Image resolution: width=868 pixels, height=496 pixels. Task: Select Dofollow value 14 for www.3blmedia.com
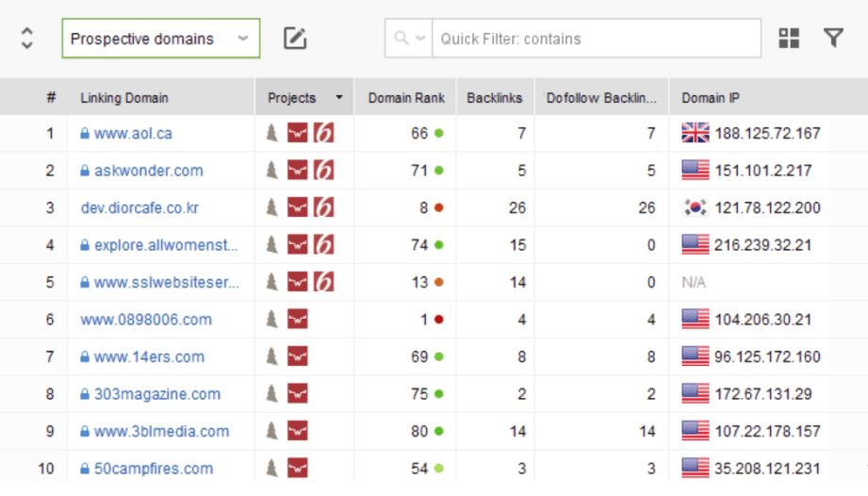coord(647,431)
